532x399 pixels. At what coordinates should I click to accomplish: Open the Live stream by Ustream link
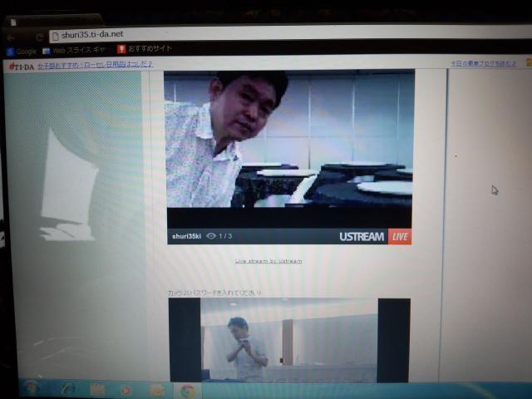click(x=268, y=261)
